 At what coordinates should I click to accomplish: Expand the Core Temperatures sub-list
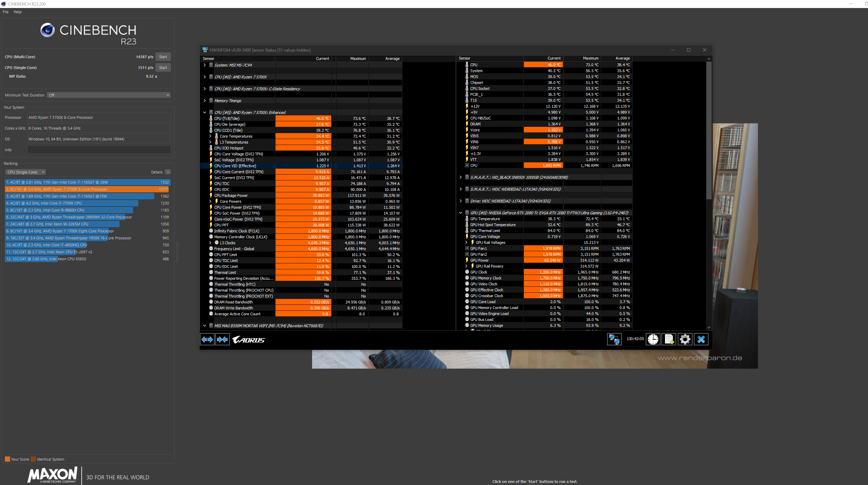(x=210, y=136)
